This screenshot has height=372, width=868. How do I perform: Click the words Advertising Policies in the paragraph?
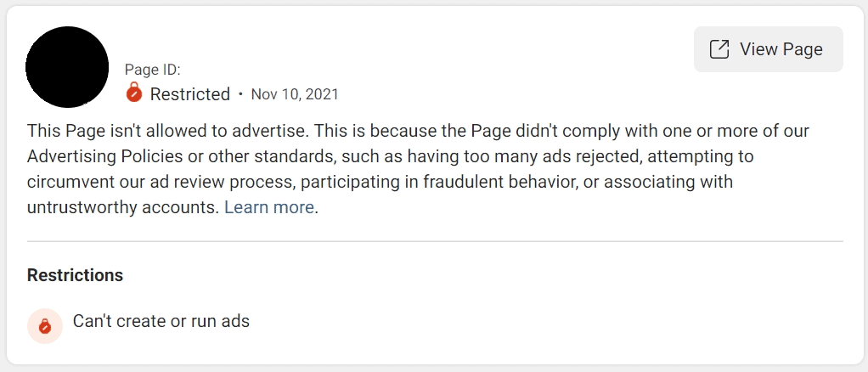pyautogui.click(x=104, y=156)
